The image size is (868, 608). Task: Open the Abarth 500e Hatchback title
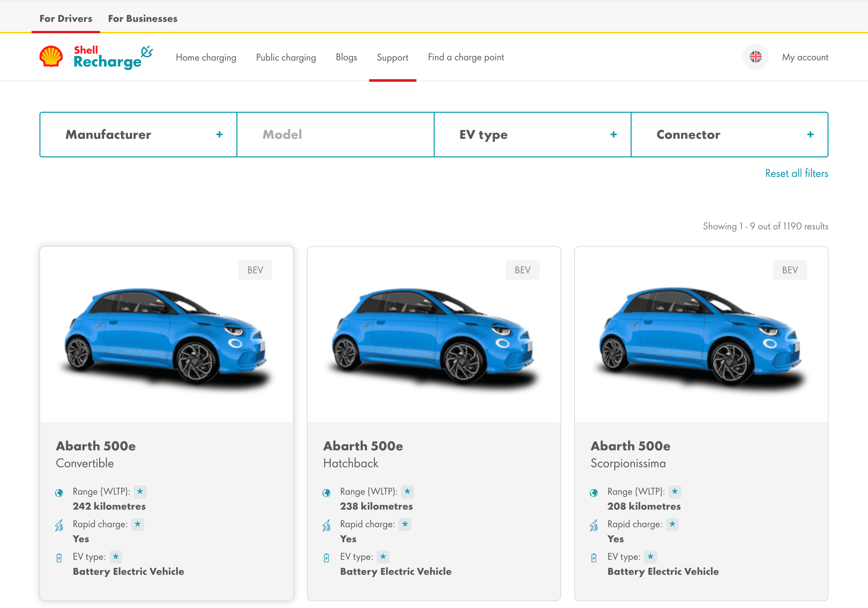(363, 446)
